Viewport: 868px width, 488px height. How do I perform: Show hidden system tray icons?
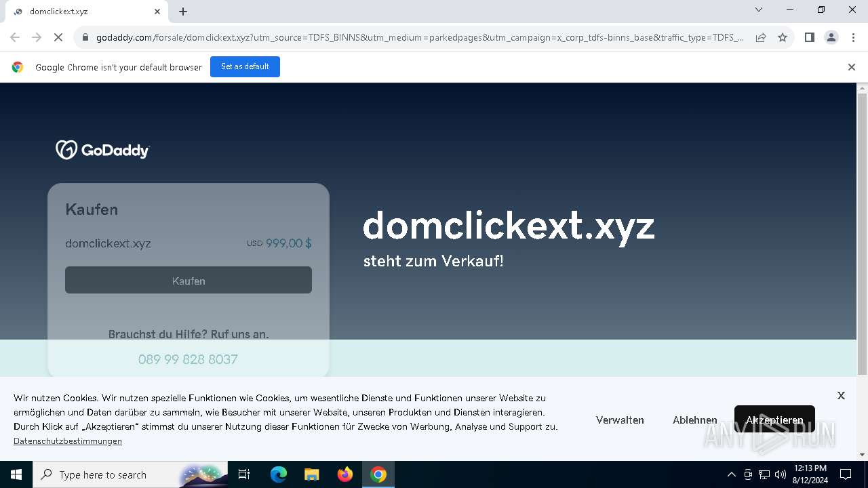[731, 474]
